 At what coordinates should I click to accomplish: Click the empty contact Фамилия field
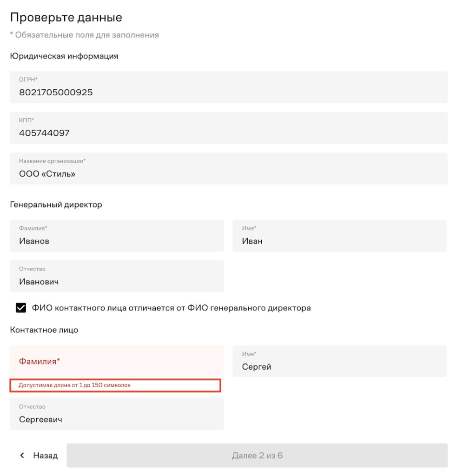pyautogui.click(x=116, y=361)
